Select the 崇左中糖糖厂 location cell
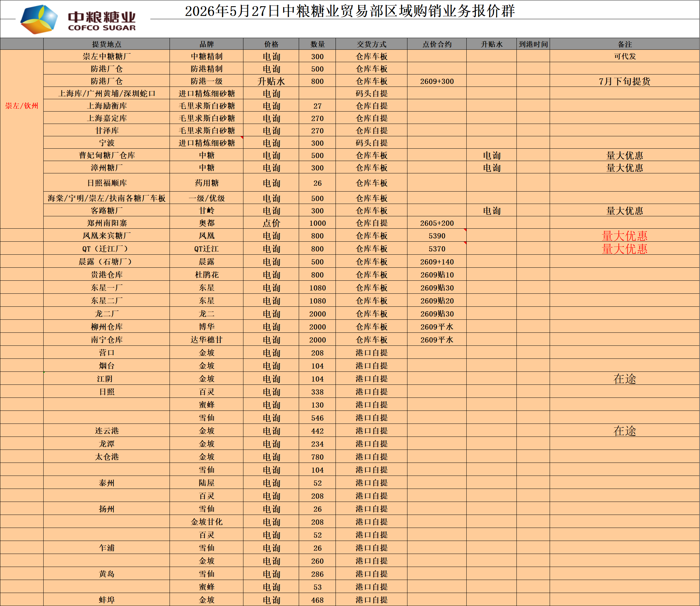The width and height of the screenshot is (700, 606). click(x=106, y=56)
